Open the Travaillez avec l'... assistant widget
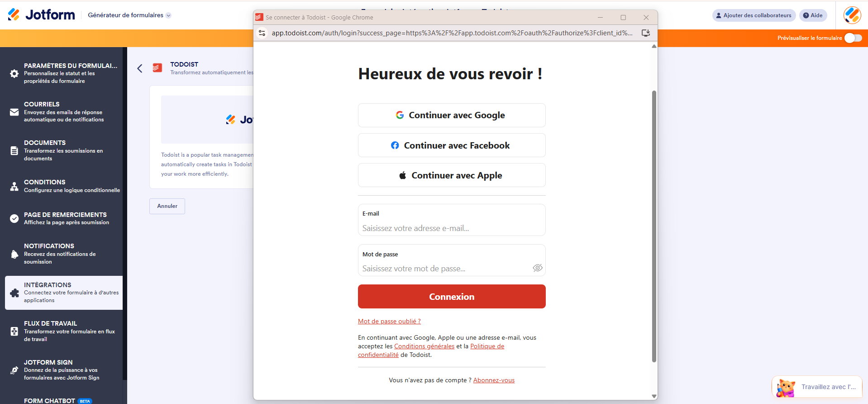The image size is (868, 404). click(x=817, y=387)
